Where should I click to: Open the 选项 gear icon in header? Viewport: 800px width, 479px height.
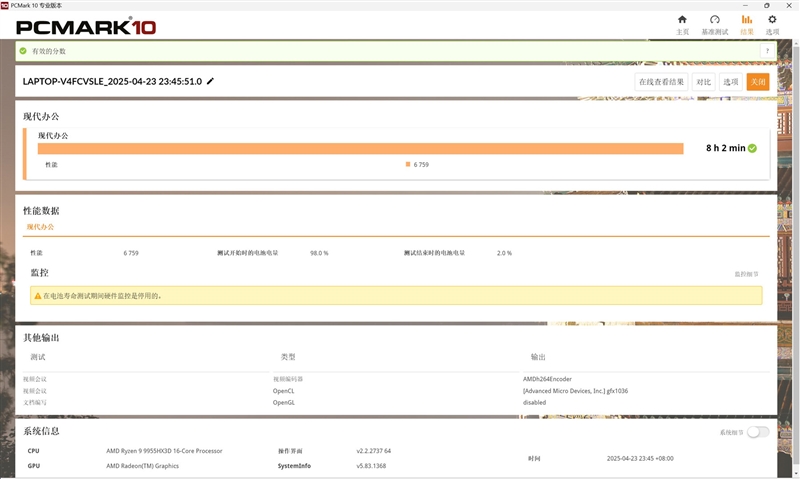point(772,20)
